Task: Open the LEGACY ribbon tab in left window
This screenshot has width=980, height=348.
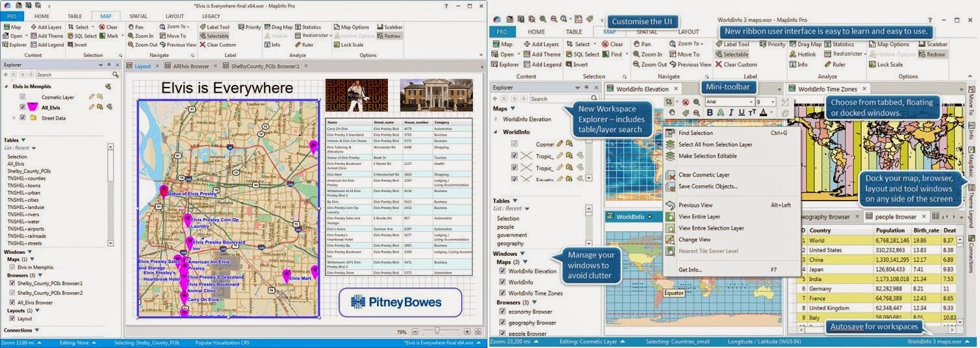Action: [211, 16]
